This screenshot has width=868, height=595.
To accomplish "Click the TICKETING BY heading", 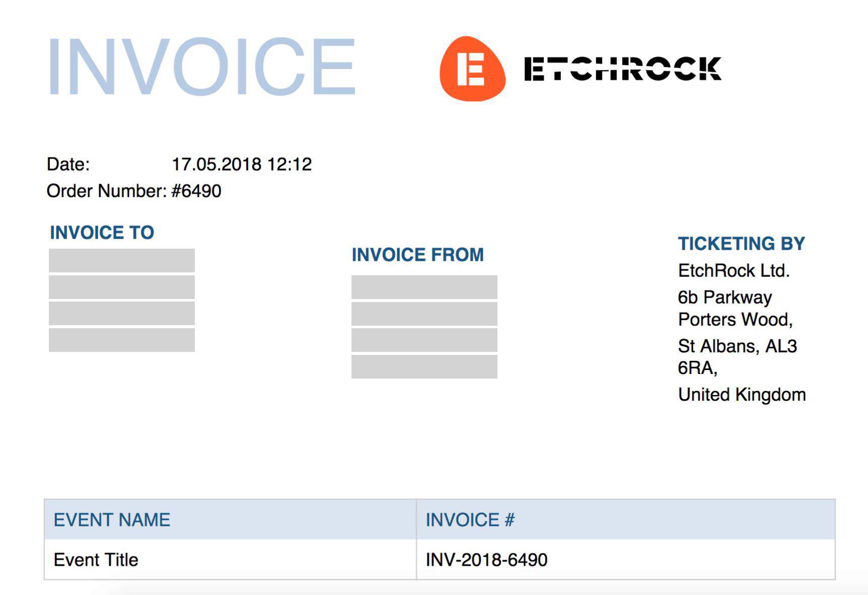I will click(741, 244).
